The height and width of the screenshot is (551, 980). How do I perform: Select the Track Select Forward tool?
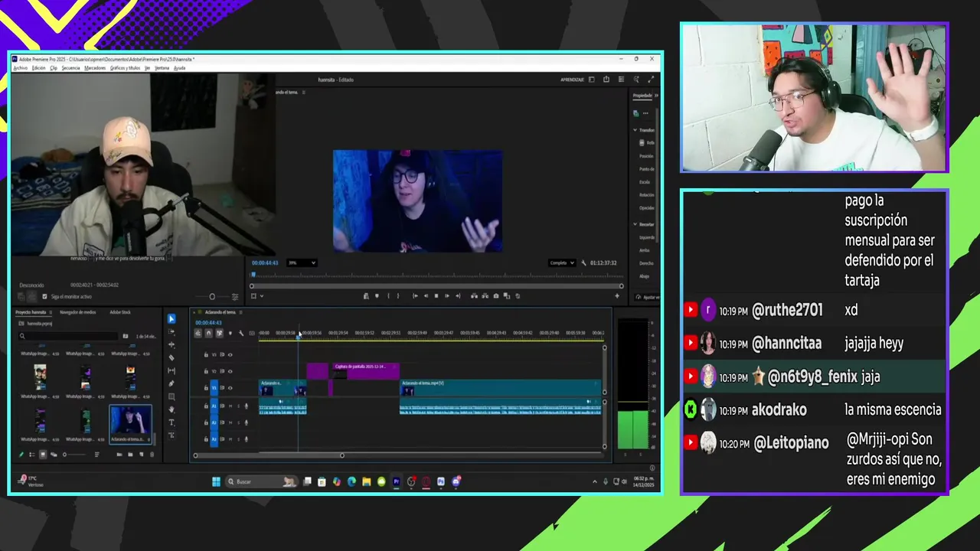(171, 331)
